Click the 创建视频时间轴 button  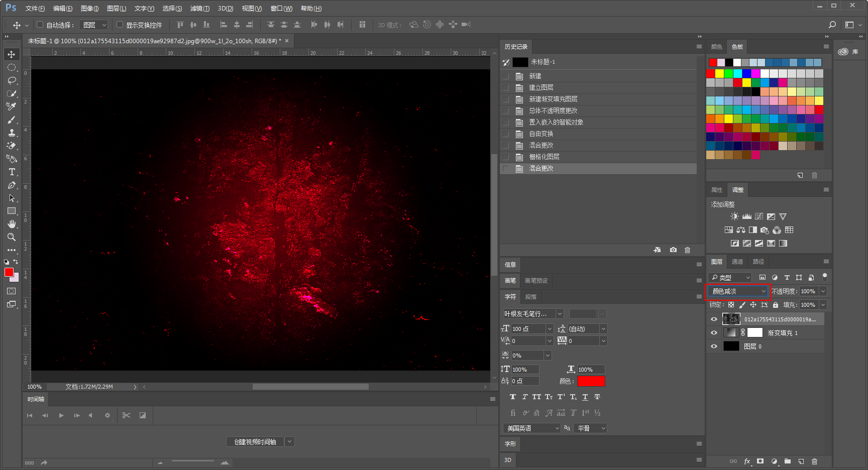(255, 442)
